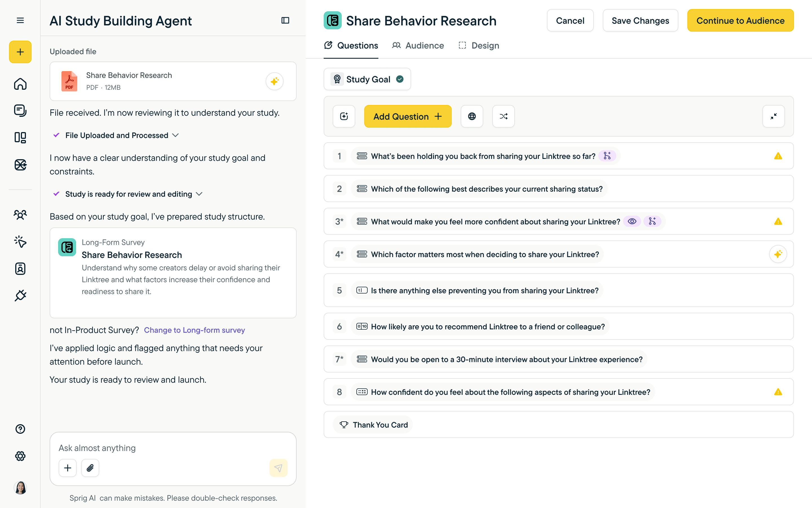Open question 3 about feeling more confident

click(x=558, y=222)
